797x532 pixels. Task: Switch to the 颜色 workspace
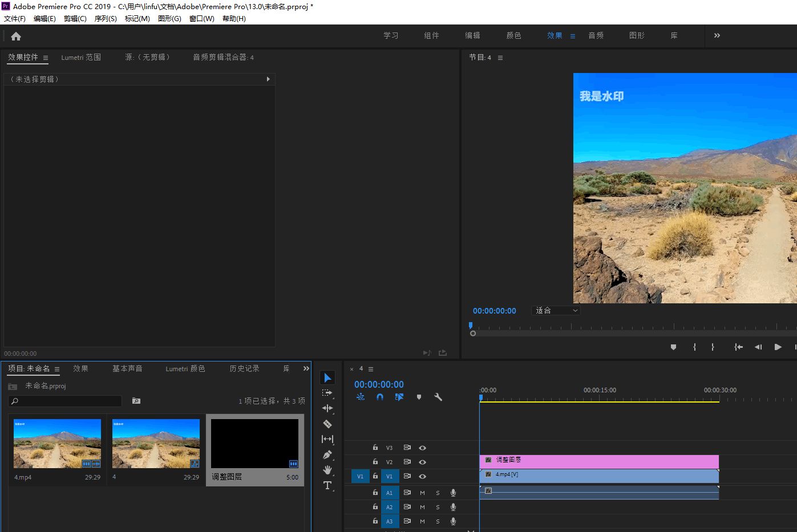point(513,35)
